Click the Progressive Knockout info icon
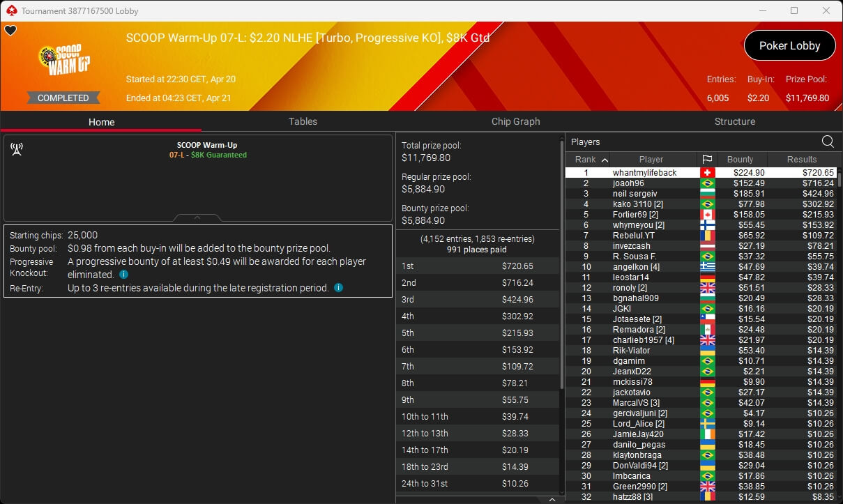843x504 pixels. point(123,275)
